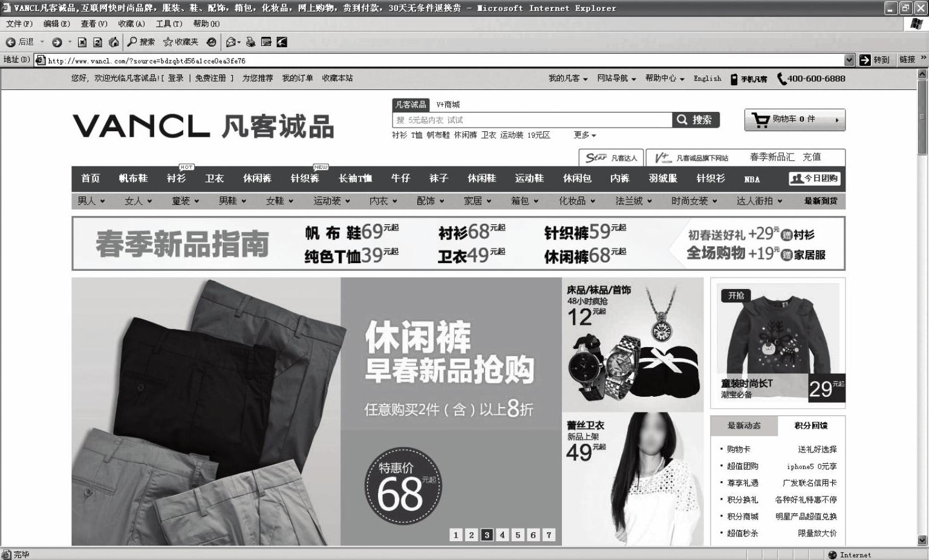The image size is (929, 560).
Task: Click the Internet zone globe in status bar
Action: point(832,555)
